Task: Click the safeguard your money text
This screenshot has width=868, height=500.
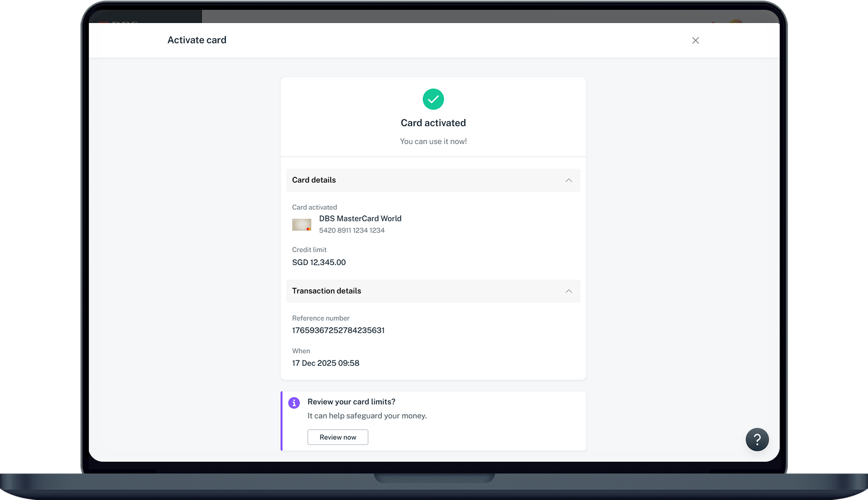Action: (367, 416)
